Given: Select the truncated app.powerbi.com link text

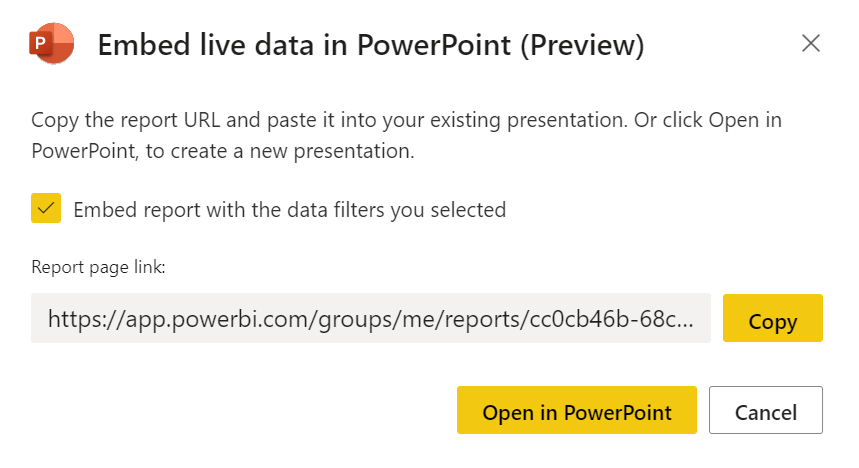Looking at the screenshot, I should [371, 319].
